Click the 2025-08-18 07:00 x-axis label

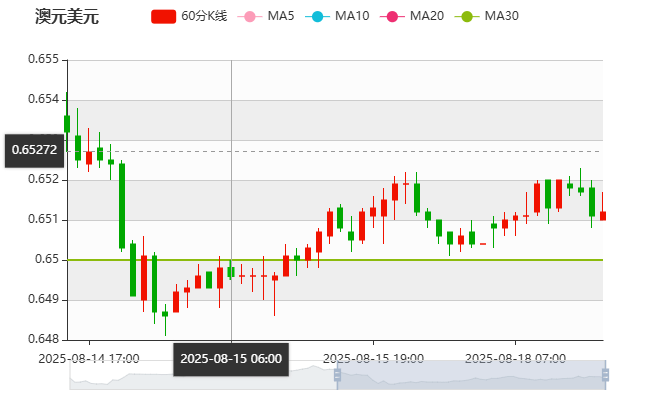[515, 358]
